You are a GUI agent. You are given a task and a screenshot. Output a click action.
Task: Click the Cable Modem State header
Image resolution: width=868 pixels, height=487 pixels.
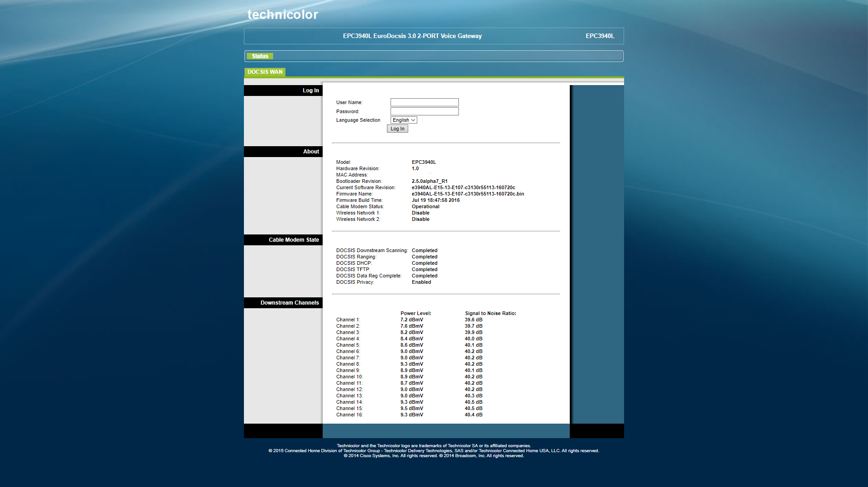(283, 240)
